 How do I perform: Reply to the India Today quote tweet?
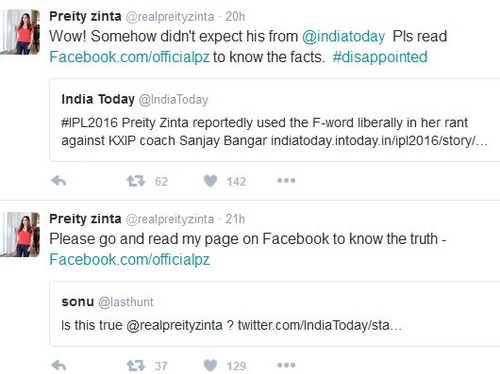point(59,181)
